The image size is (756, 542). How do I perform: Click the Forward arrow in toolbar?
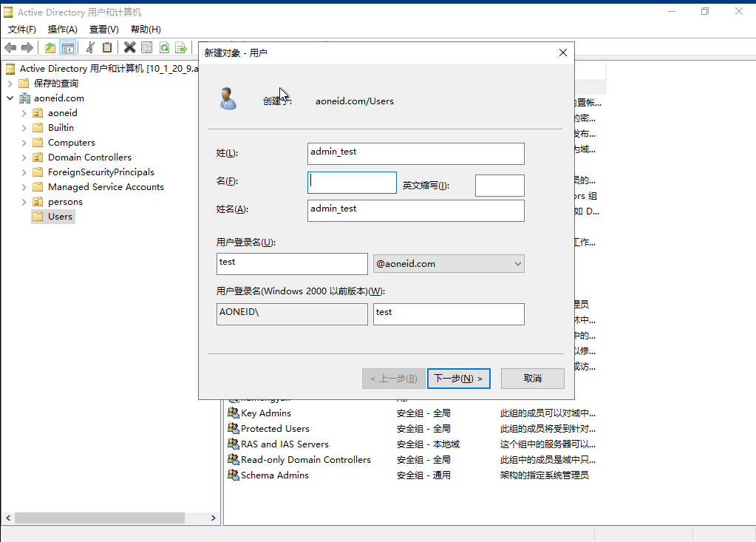(27, 48)
